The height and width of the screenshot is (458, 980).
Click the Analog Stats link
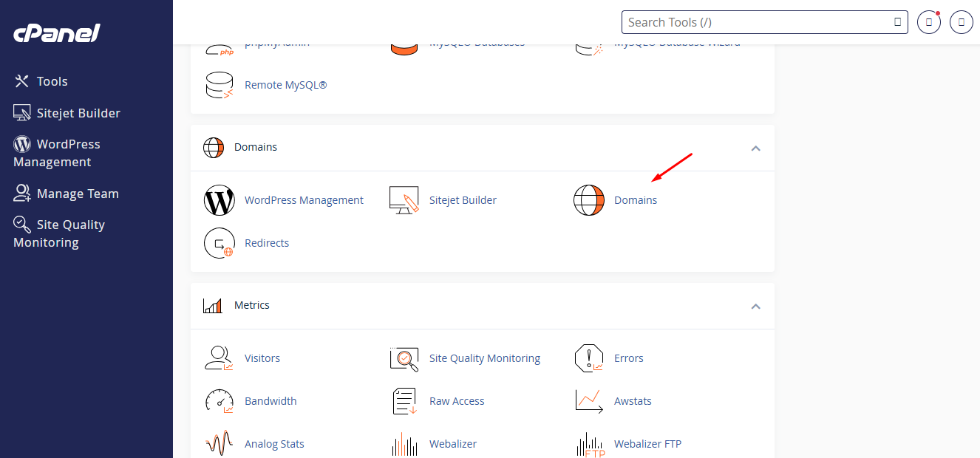tap(274, 444)
